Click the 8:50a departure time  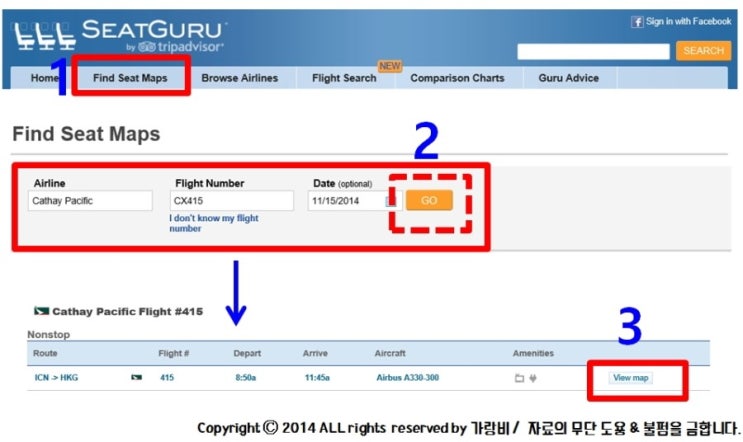[245, 378]
